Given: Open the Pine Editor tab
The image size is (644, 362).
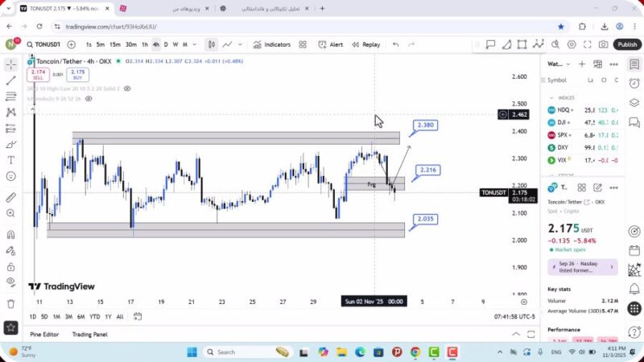Looking at the screenshot, I should [44, 334].
